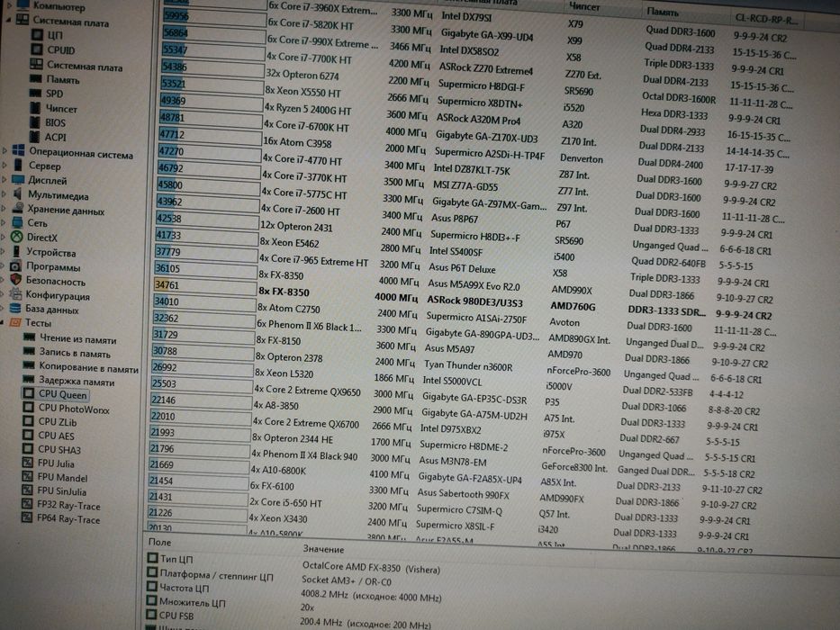
Task: Expand the Операционная система tree node
Action: pos(5,151)
